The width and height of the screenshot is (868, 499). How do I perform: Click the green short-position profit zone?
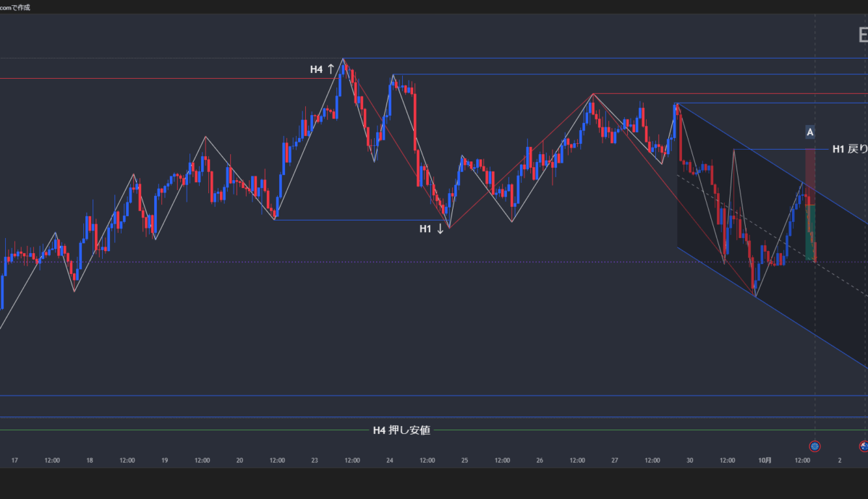point(810,231)
